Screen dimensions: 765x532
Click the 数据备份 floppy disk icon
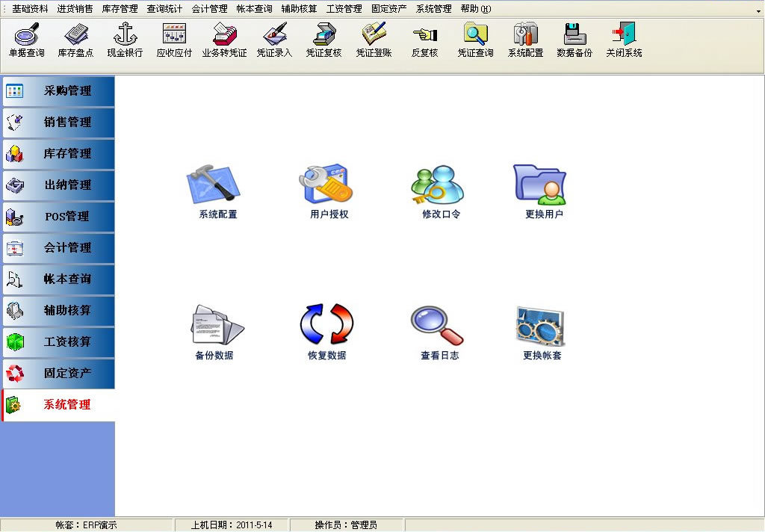click(x=574, y=40)
